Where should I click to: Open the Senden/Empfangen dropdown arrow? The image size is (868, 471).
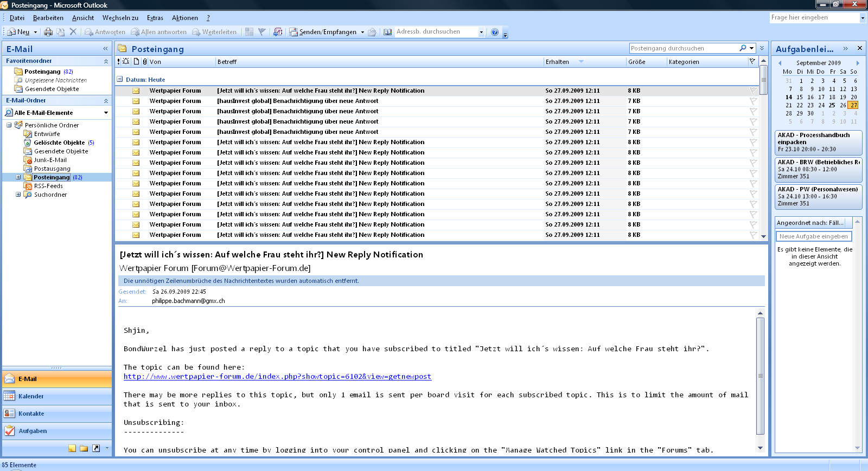(362, 32)
